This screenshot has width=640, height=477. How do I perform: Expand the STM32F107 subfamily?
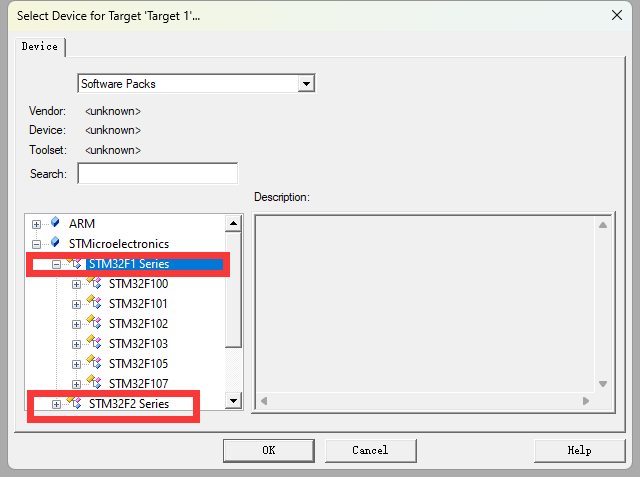(76, 384)
